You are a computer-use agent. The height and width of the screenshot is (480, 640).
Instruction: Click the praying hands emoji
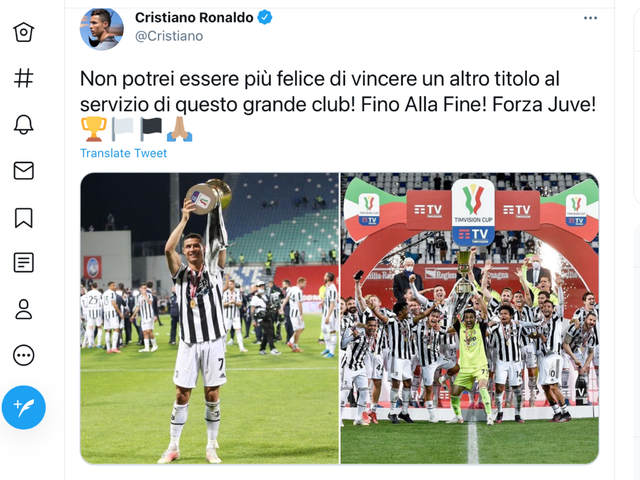click(x=180, y=129)
